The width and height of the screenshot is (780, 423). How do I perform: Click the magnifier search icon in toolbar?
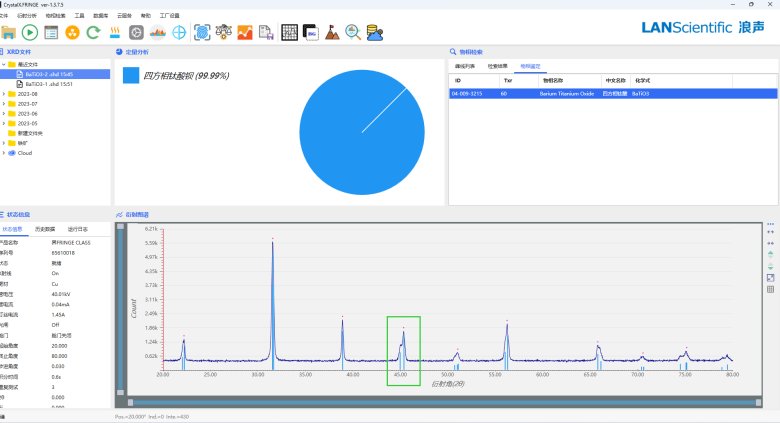[353, 32]
